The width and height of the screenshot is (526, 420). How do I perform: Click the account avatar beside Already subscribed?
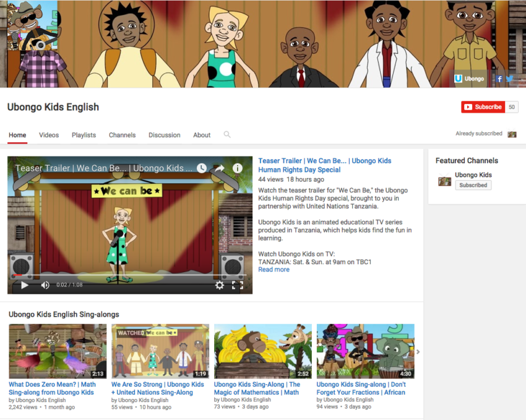coord(512,134)
